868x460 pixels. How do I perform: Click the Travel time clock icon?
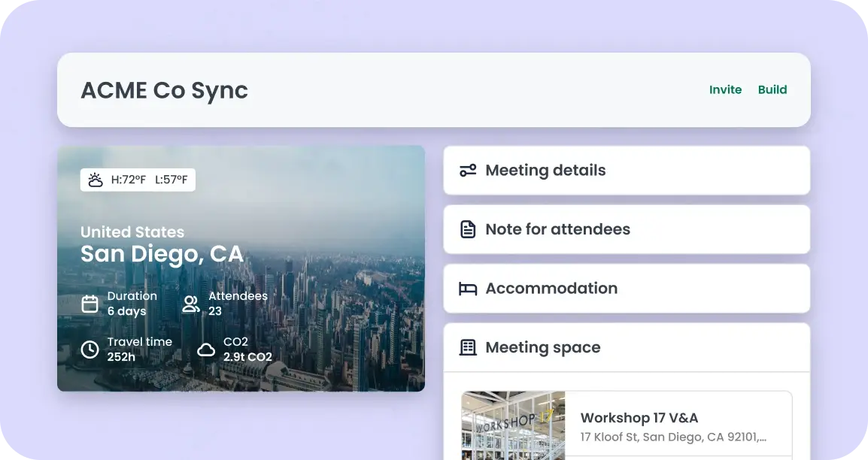pos(90,350)
